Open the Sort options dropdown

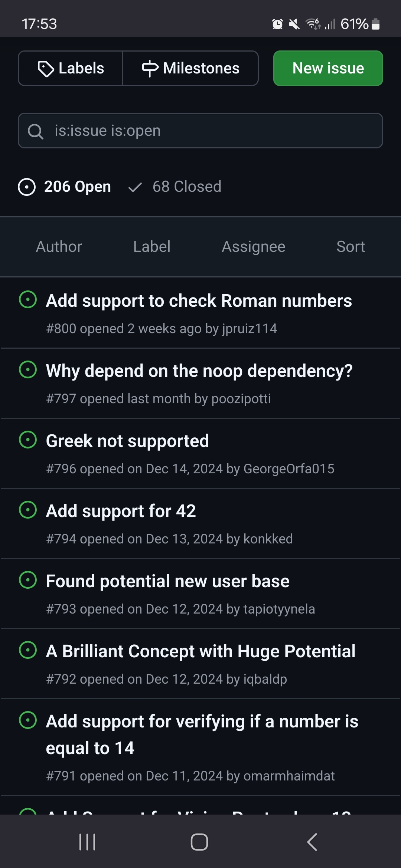351,247
